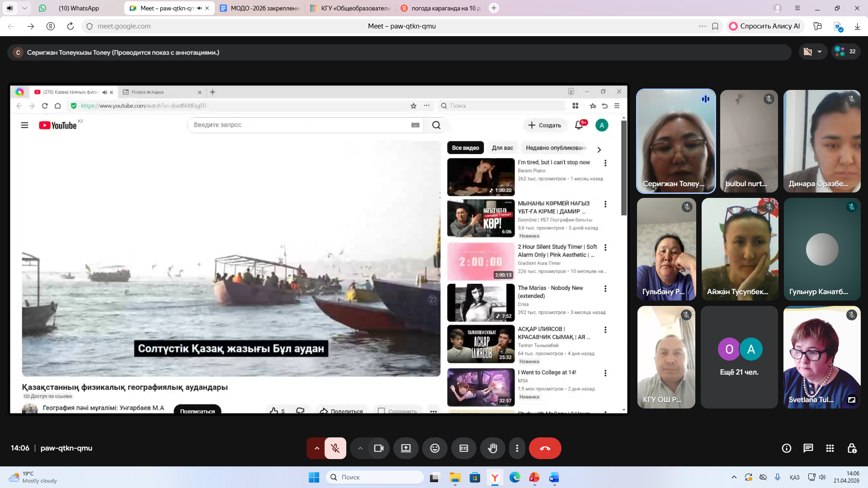Click the red leave call button

(545, 448)
